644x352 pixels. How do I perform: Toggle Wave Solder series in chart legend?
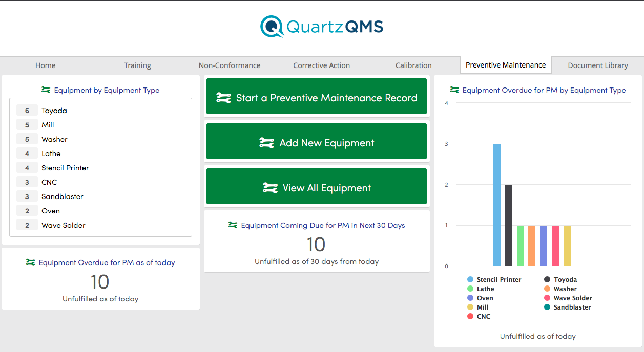[x=568, y=298]
